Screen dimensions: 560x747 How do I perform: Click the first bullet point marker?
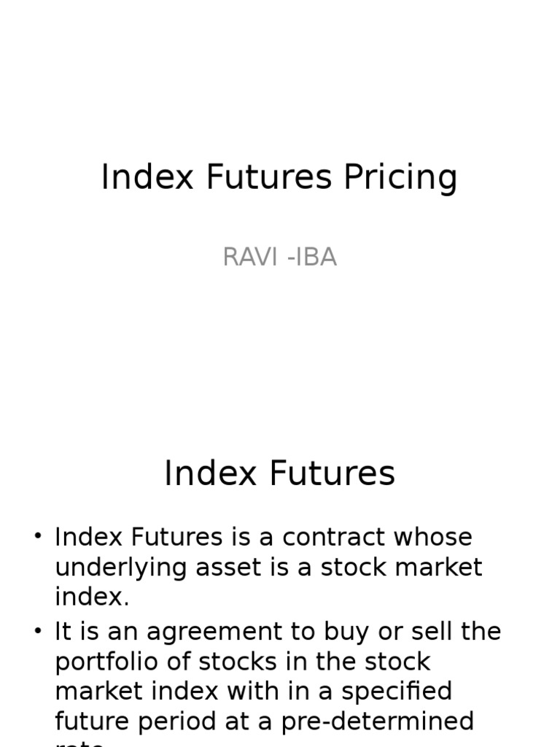click(x=38, y=536)
